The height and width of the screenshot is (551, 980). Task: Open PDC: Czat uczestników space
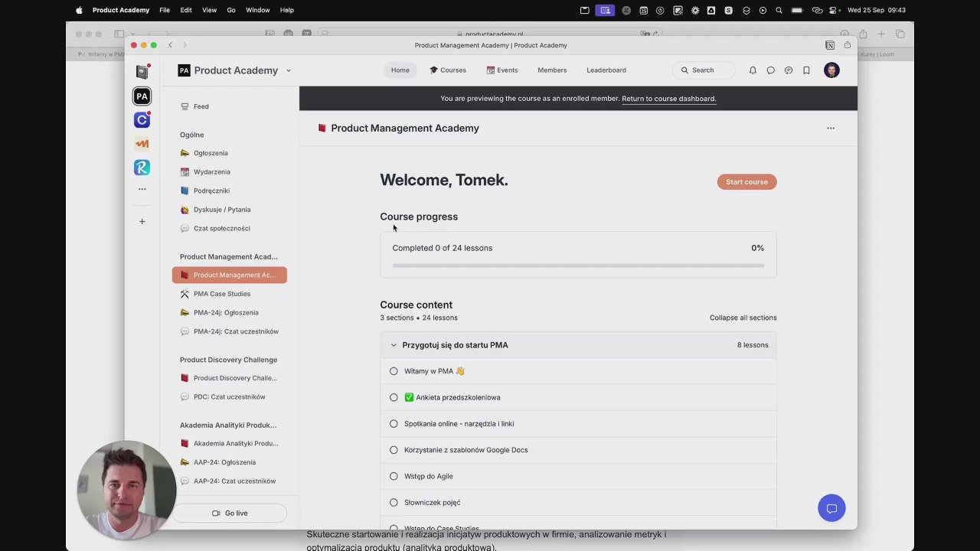pyautogui.click(x=229, y=397)
